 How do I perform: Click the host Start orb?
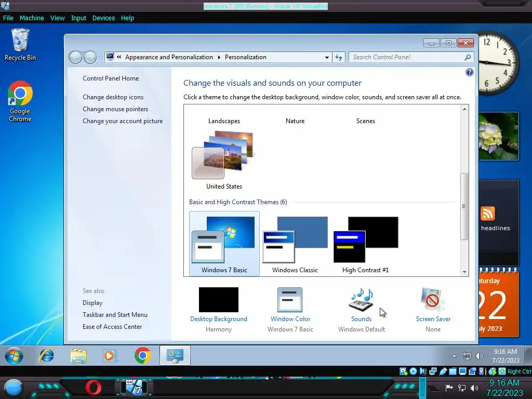13,388
